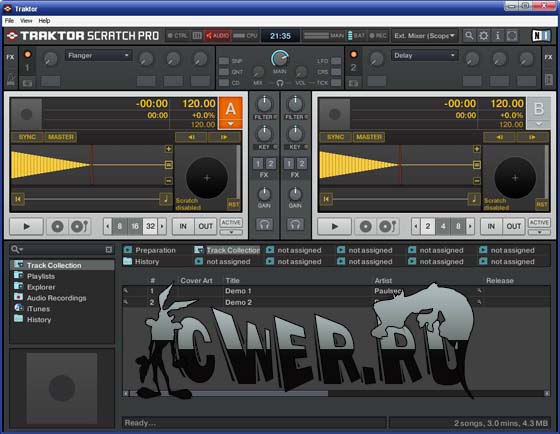Open the Delay effect dropdown

tap(425, 55)
